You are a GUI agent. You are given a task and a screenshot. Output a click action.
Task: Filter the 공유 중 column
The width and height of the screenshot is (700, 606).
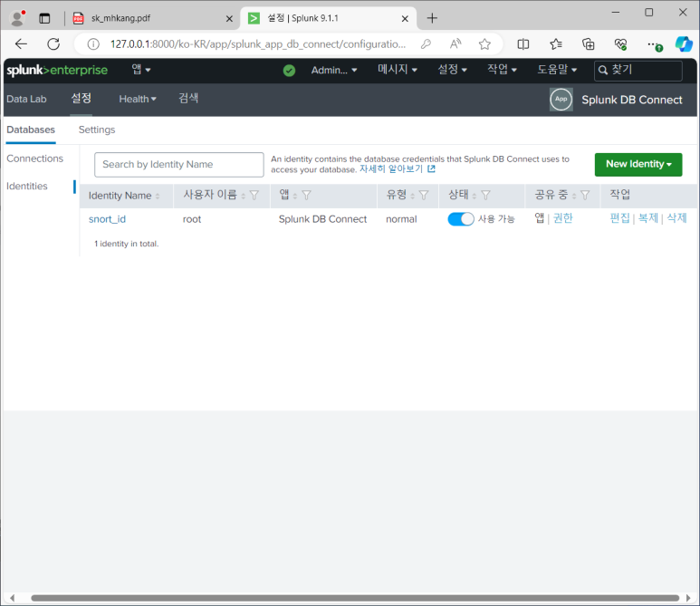pyautogui.click(x=585, y=195)
